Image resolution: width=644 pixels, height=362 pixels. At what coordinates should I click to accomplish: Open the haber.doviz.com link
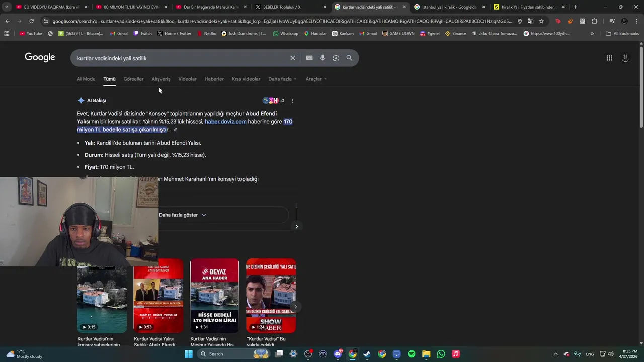point(225,121)
